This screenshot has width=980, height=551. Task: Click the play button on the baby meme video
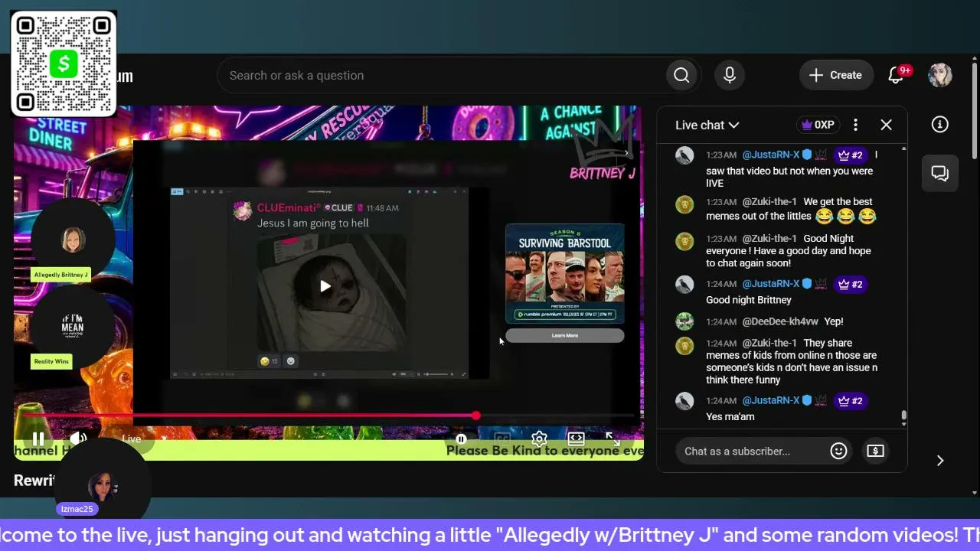[325, 286]
